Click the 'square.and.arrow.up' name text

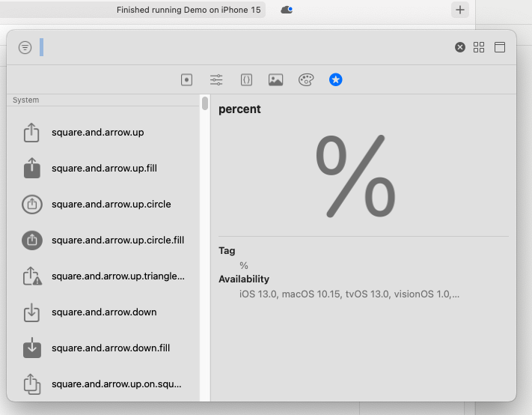[x=98, y=133]
